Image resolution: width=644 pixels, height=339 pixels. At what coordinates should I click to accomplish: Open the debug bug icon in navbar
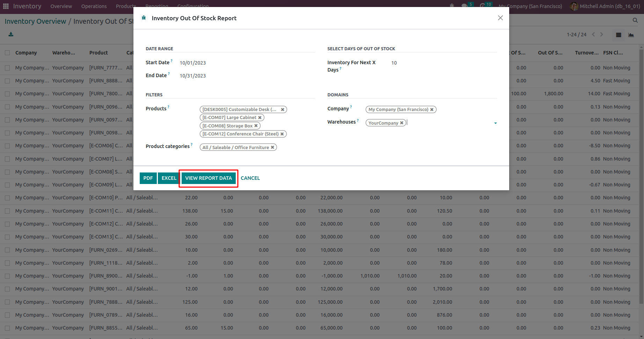coord(452,6)
